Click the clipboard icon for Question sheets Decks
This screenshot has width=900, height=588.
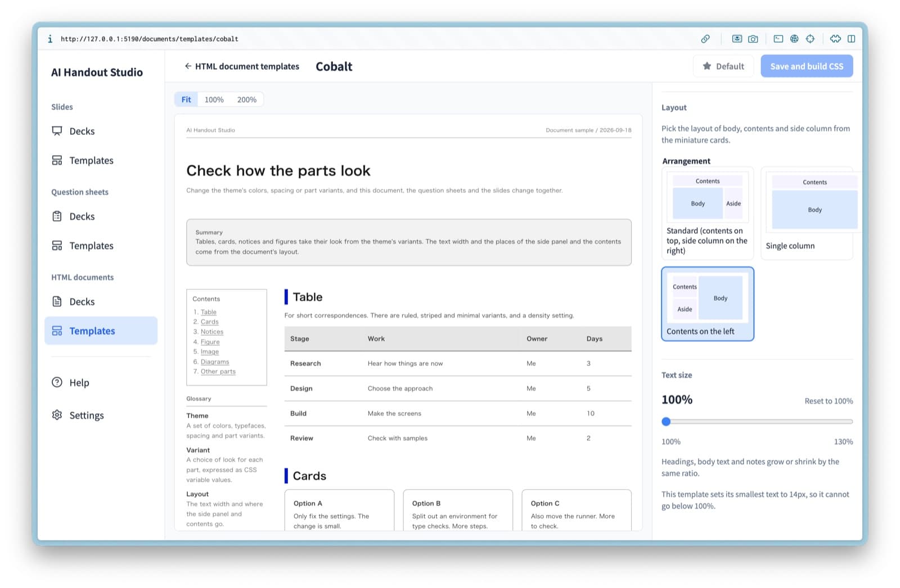click(x=57, y=216)
